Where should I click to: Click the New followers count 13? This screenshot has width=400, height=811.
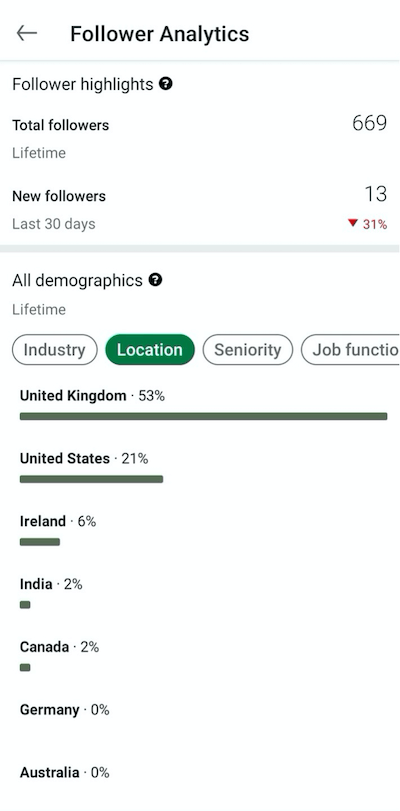[376, 194]
